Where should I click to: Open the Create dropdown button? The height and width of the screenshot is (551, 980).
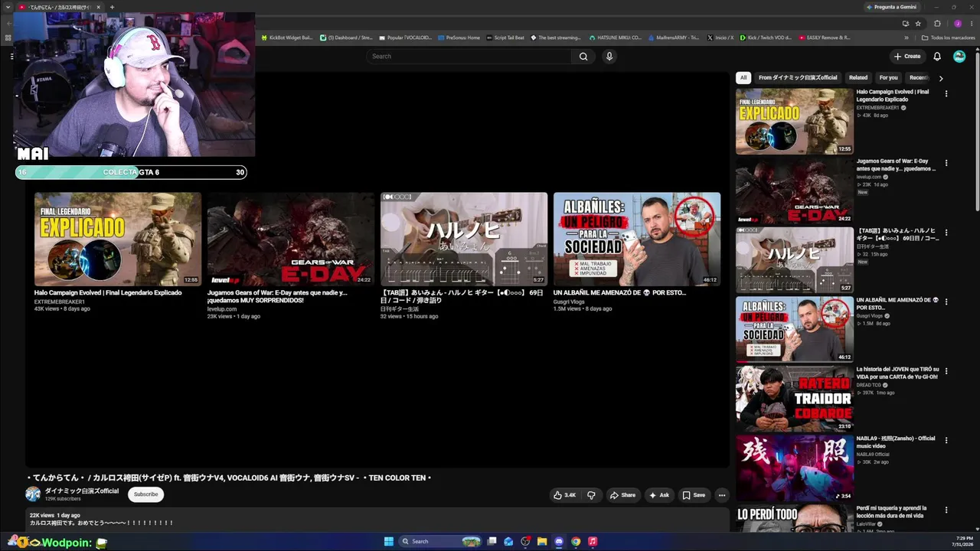pyautogui.click(x=907, y=57)
